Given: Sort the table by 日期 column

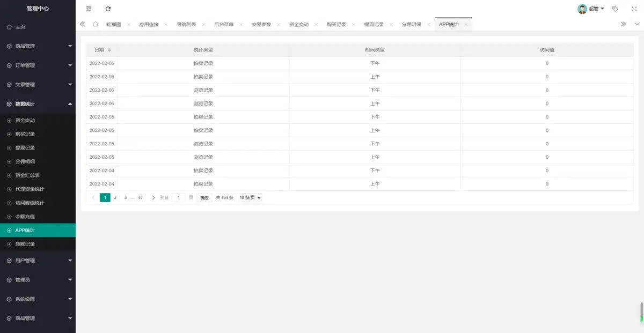Looking at the screenshot, I should pyautogui.click(x=109, y=50).
